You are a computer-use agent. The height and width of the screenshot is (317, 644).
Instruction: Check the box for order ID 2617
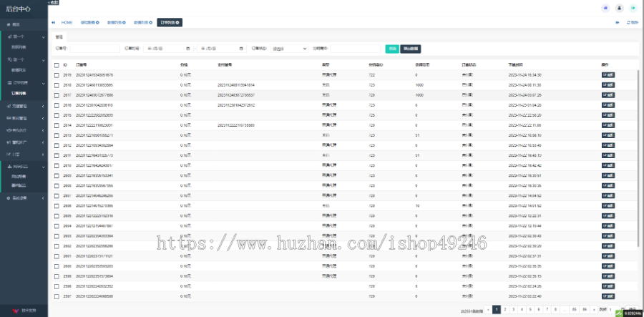click(x=57, y=95)
